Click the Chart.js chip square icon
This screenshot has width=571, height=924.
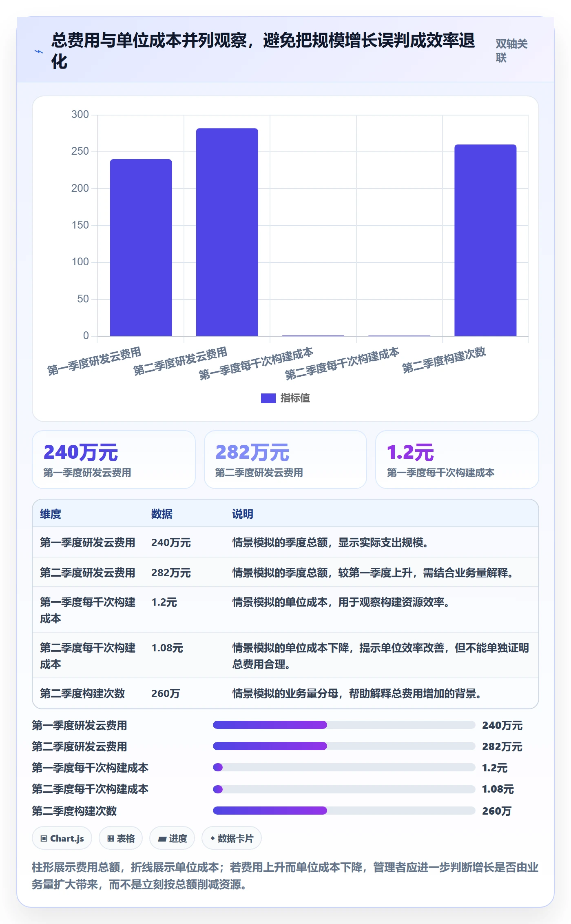point(44,839)
